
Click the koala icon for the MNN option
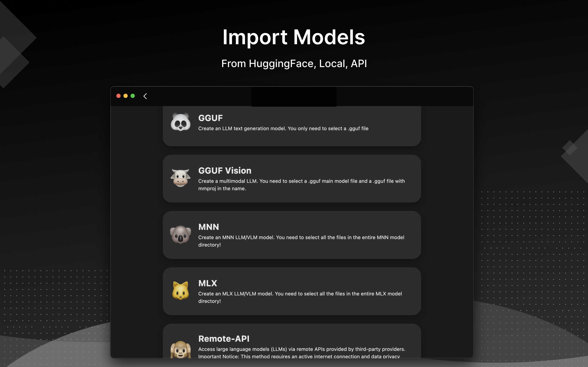point(181,235)
